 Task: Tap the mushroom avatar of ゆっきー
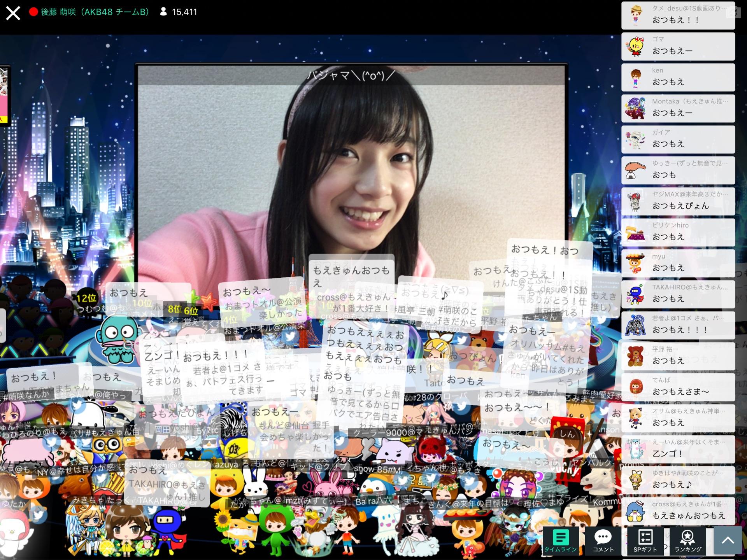(x=635, y=170)
